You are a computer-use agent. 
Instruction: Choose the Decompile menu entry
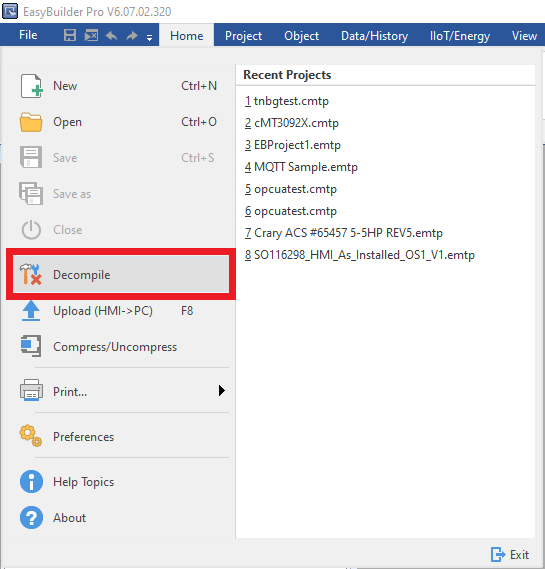pyautogui.click(x=121, y=274)
